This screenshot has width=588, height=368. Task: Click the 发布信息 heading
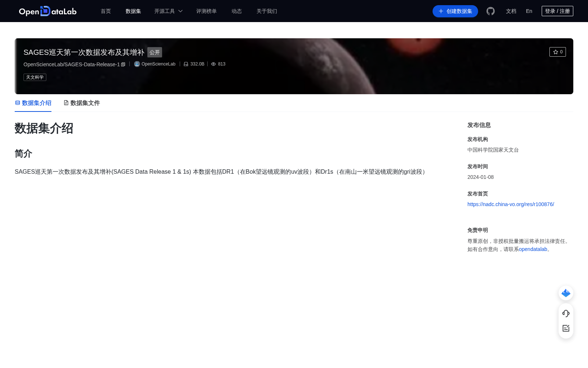479,125
